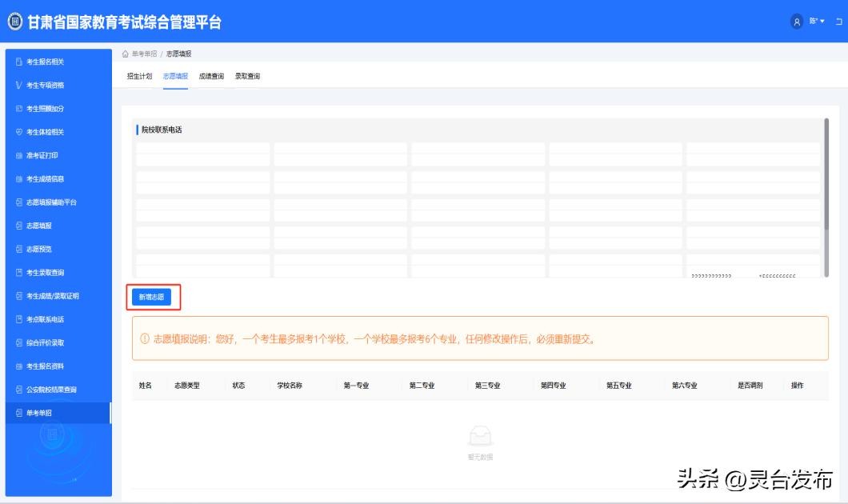The image size is (848, 504).
Task: Click the 新增志愿 button
Action: [x=151, y=297]
